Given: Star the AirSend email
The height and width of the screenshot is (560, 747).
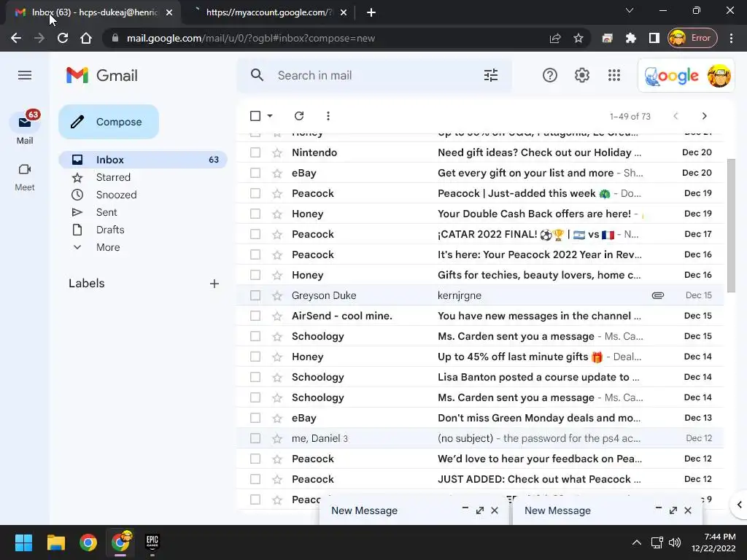Looking at the screenshot, I should coord(277,316).
